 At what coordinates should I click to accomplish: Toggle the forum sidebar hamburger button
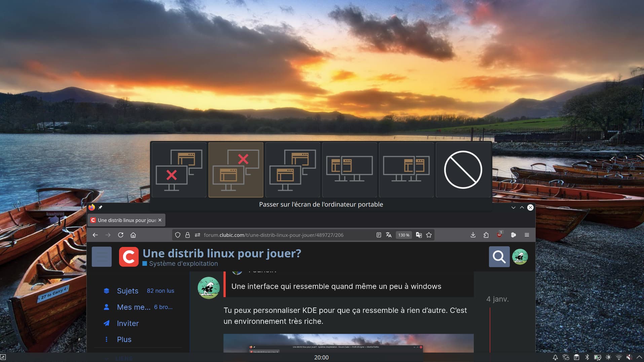pos(102,257)
